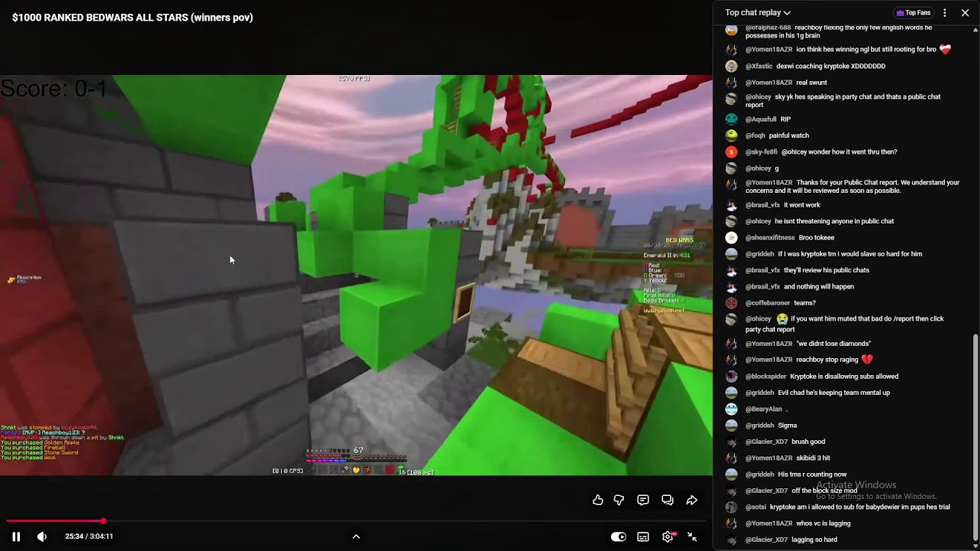Click 'dexwi coaching kryptoke' message
980x551 pixels.
(831, 66)
